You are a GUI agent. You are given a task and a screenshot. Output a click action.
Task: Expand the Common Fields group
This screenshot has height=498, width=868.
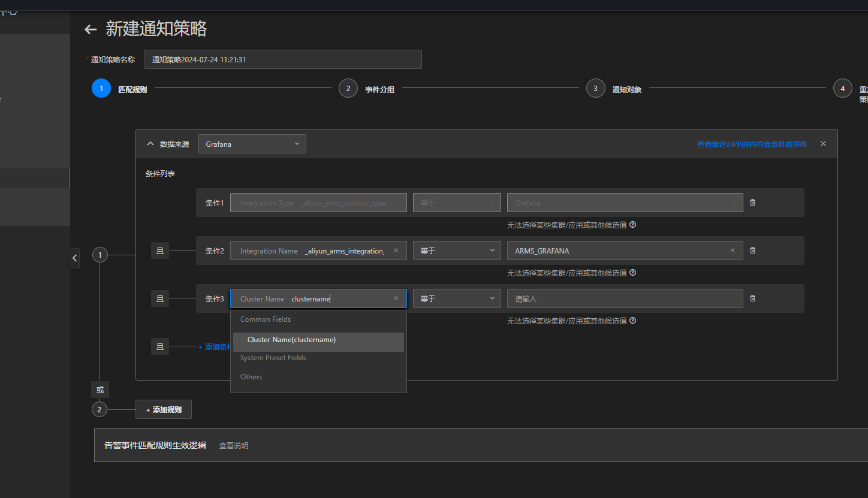pos(266,319)
